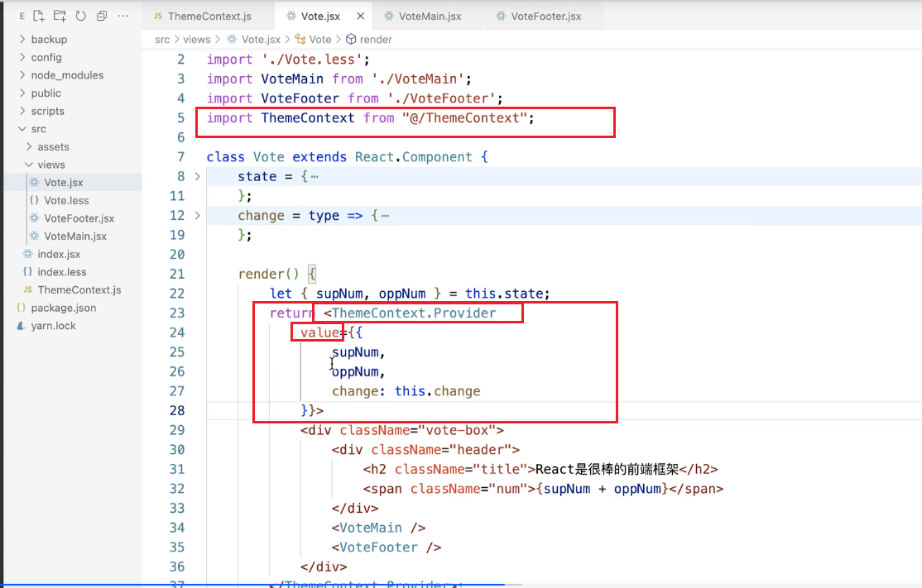Expand the config folder
This screenshot has width=922, height=588.
tap(22, 57)
